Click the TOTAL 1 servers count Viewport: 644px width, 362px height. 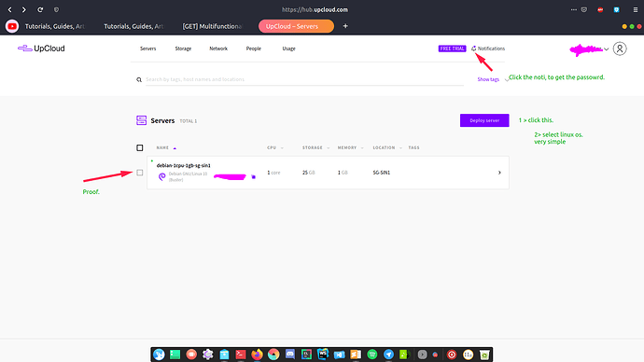coord(189,121)
